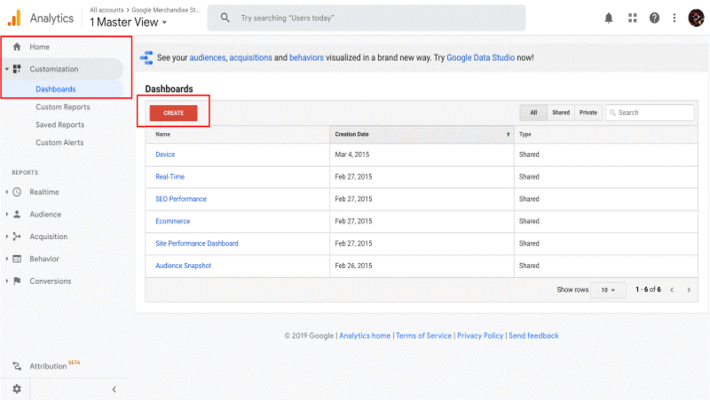
Task: Open the SEO Performance dashboard link
Action: 181,199
